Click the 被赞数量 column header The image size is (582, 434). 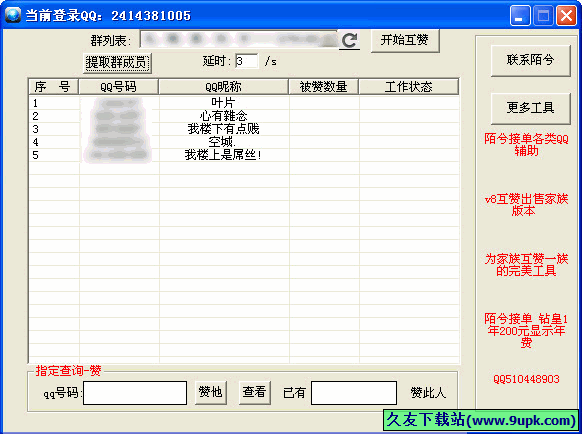point(324,87)
